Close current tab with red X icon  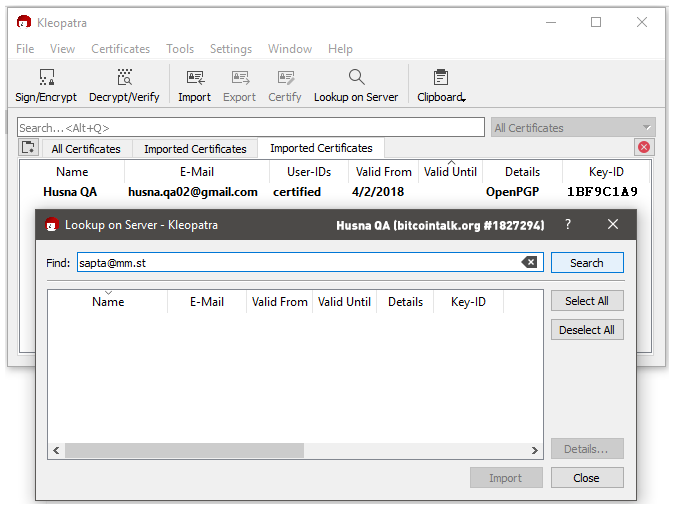(x=644, y=147)
